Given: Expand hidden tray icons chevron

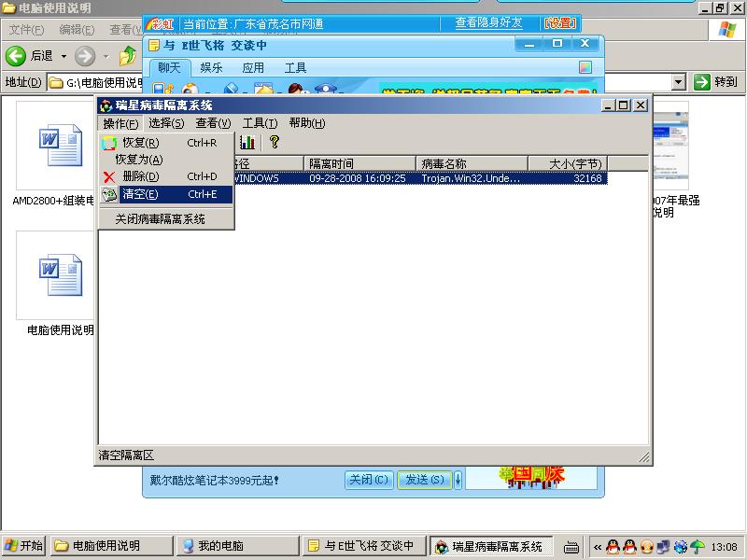Looking at the screenshot, I should (598, 547).
